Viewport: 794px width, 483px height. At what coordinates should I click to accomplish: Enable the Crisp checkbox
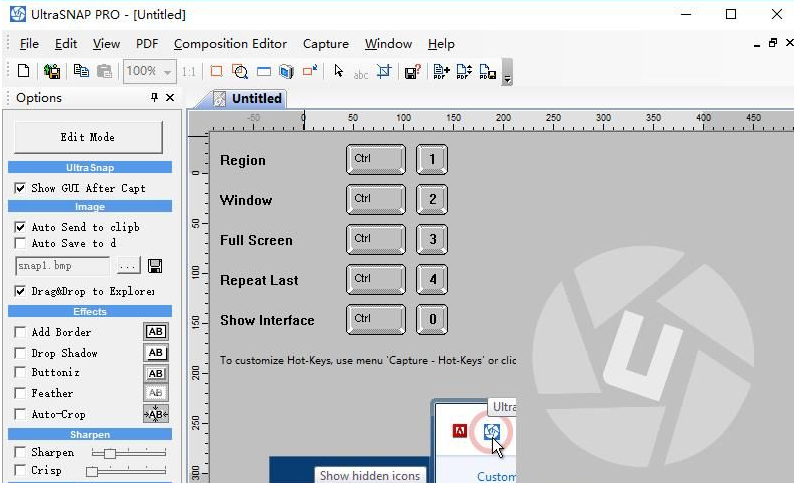20,470
